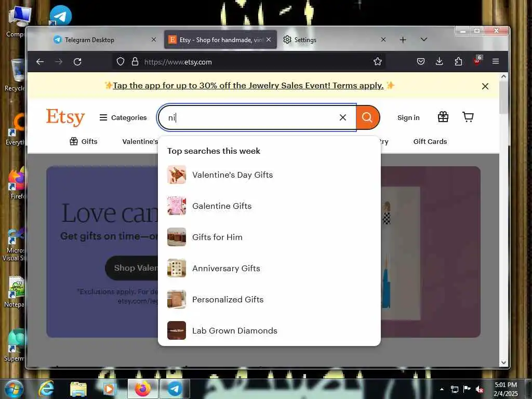This screenshot has height=399, width=532.
Task: Dismiss the Jewelry Sales Event banner
Action: coord(485,86)
